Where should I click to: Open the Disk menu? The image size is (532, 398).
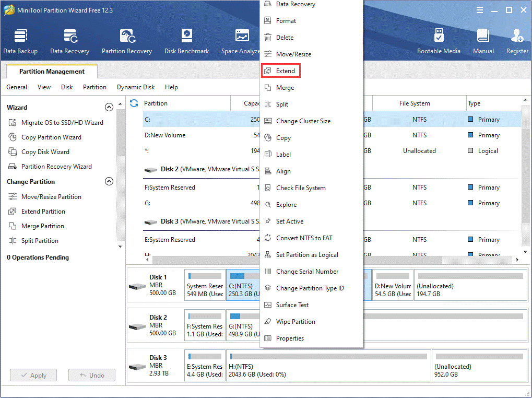(x=67, y=87)
